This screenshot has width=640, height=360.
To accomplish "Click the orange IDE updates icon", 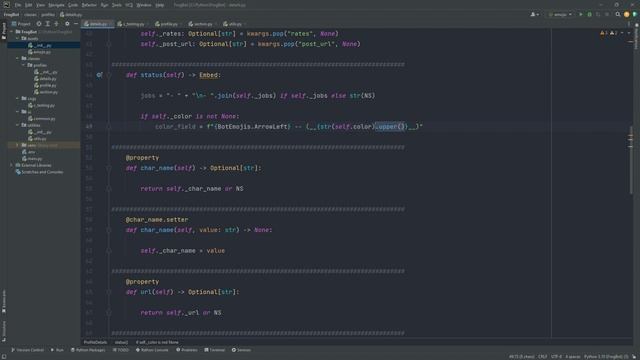I will (x=627, y=14).
